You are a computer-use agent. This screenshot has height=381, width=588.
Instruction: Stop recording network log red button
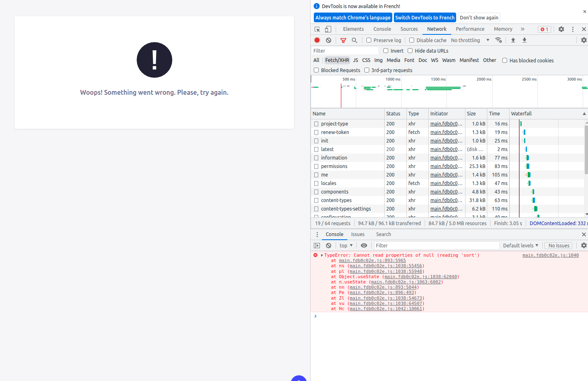coord(317,40)
